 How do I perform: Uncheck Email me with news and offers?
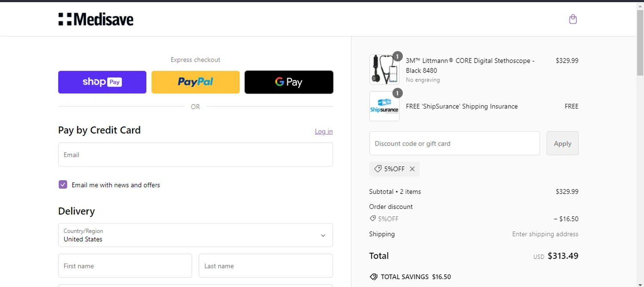63,185
